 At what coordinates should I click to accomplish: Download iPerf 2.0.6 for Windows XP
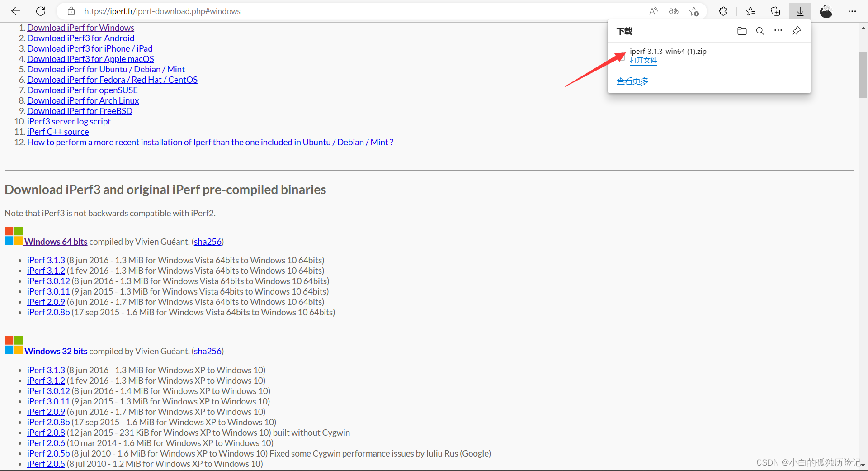[x=46, y=443]
